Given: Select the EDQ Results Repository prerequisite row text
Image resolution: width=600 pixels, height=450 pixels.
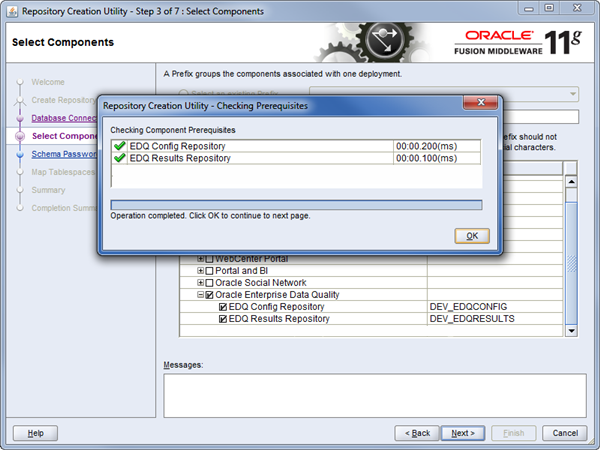Looking at the screenshot, I should coord(180,158).
